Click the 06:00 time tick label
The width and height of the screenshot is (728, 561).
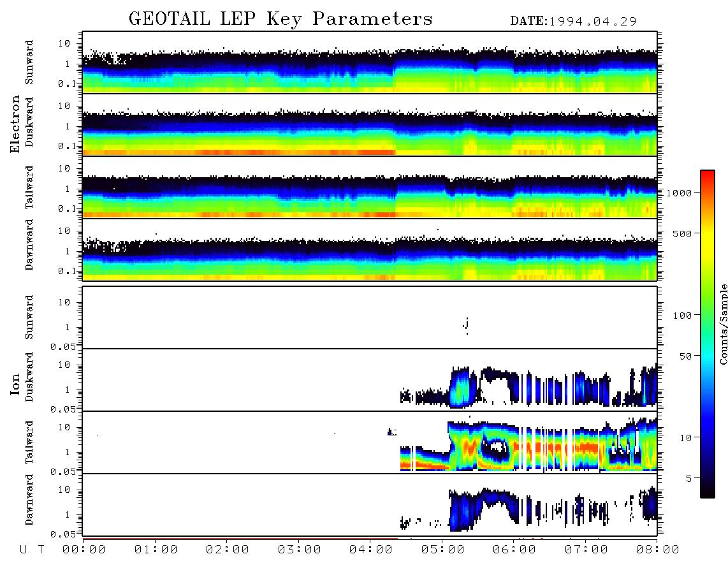pos(514,550)
